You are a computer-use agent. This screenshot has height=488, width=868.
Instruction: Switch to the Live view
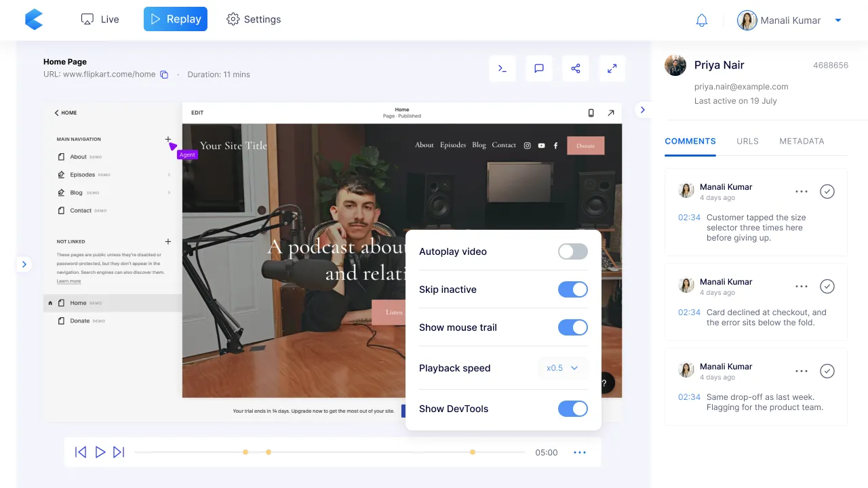coord(100,20)
